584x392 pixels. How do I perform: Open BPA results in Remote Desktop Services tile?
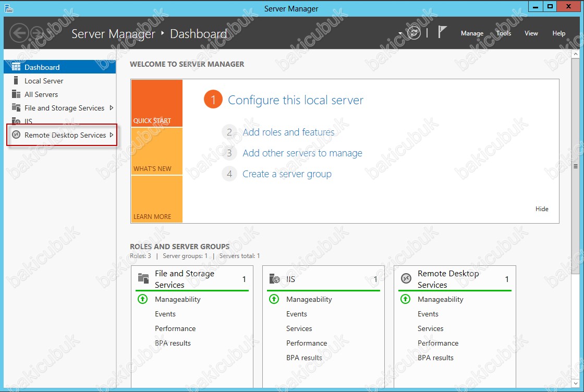(x=435, y=358)
